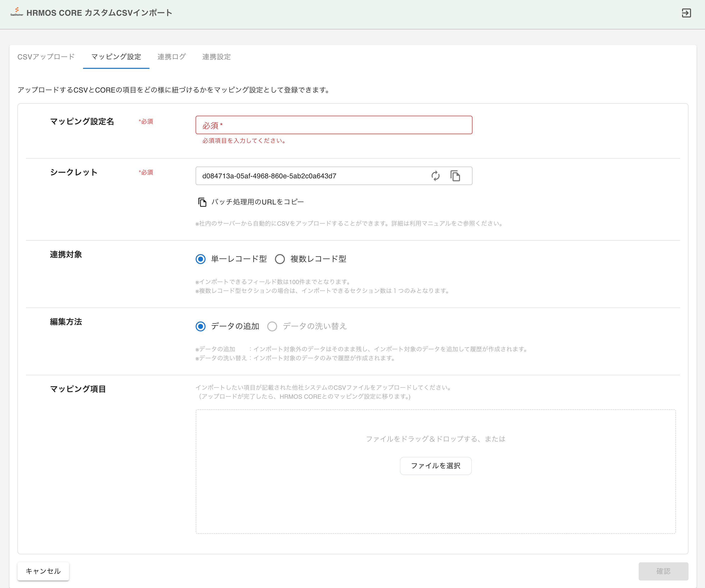
Task: Click the 確認 button
Action: coord(663,571)
